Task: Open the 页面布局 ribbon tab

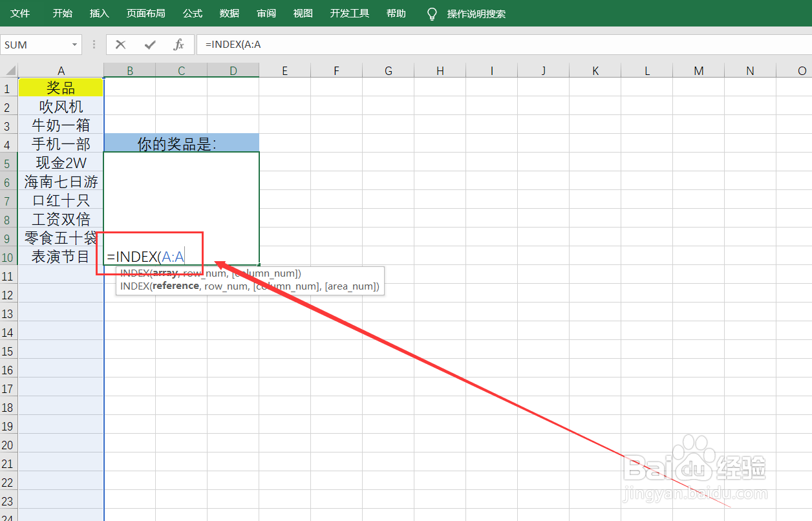Action: pos(145,14)
